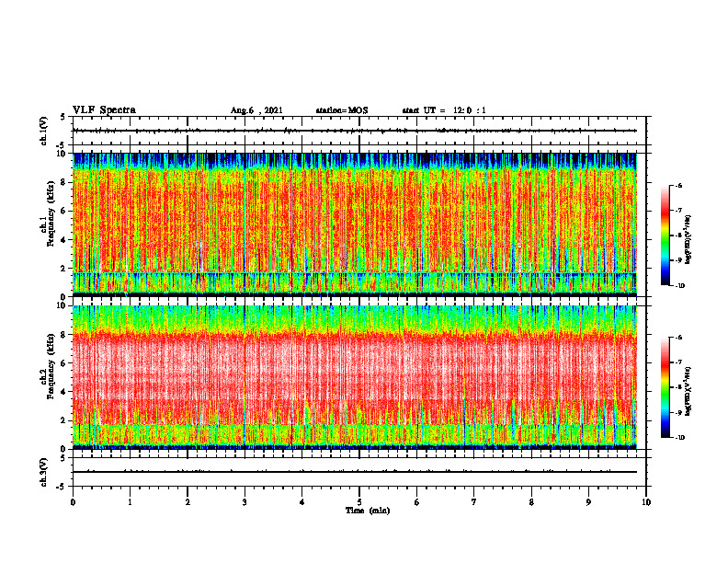Click the time axis tick label "3"
Image resolution: width=728 pixels, height=563 pixels.
245,502
